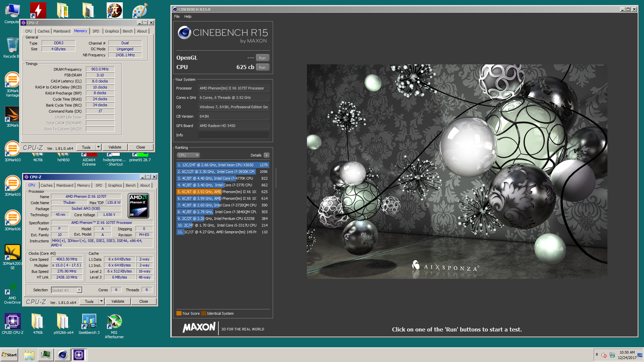The height and width of the screenshot is (362, 644).
Task: Open the paint palette desktop shortcut
Action: click(140, 10)
